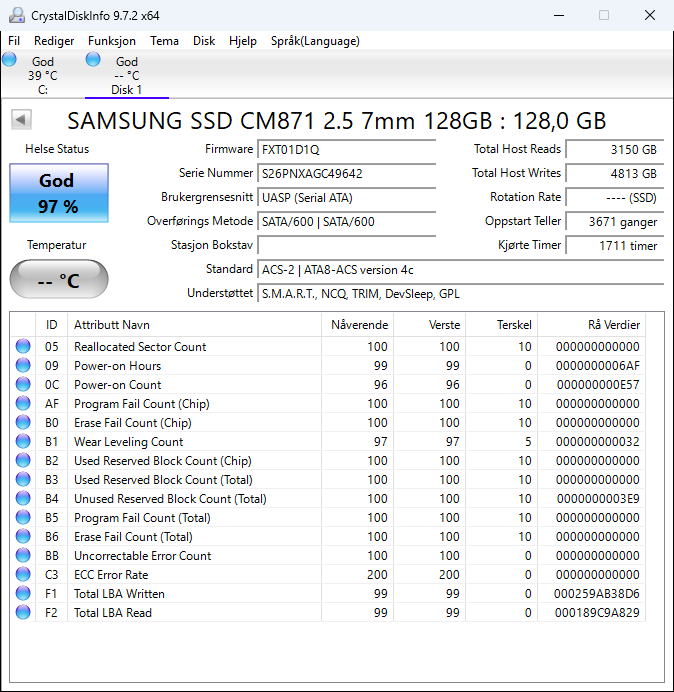Click the Total Host Reads value 3150 GB
674x692 pixels.
pos(614,150)
